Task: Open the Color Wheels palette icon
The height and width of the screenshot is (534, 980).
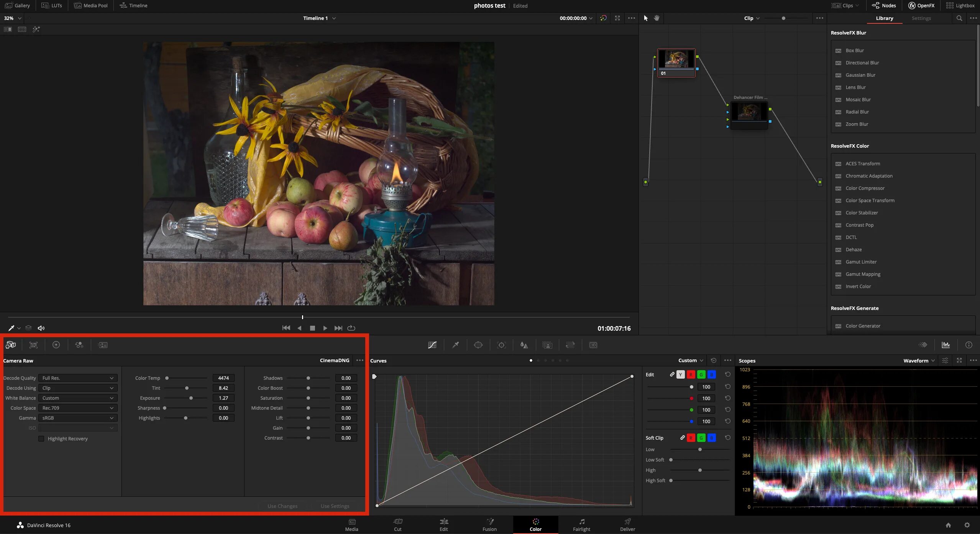Action: pos(56,345)
